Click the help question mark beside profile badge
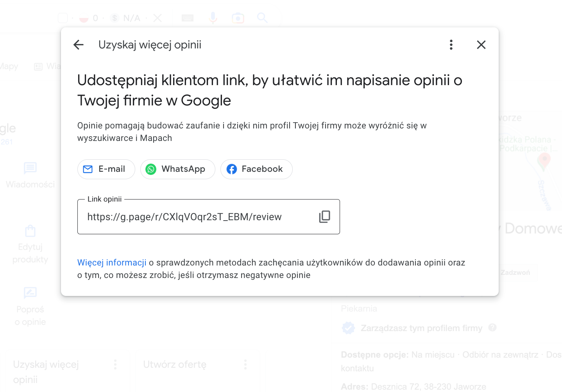 493,328
